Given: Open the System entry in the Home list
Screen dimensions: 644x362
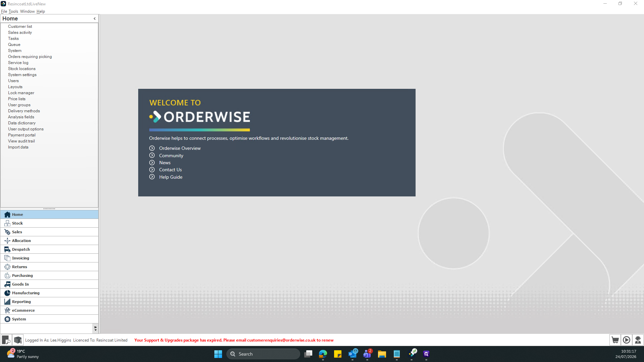Looking at the screenshot, I should 15,51.
